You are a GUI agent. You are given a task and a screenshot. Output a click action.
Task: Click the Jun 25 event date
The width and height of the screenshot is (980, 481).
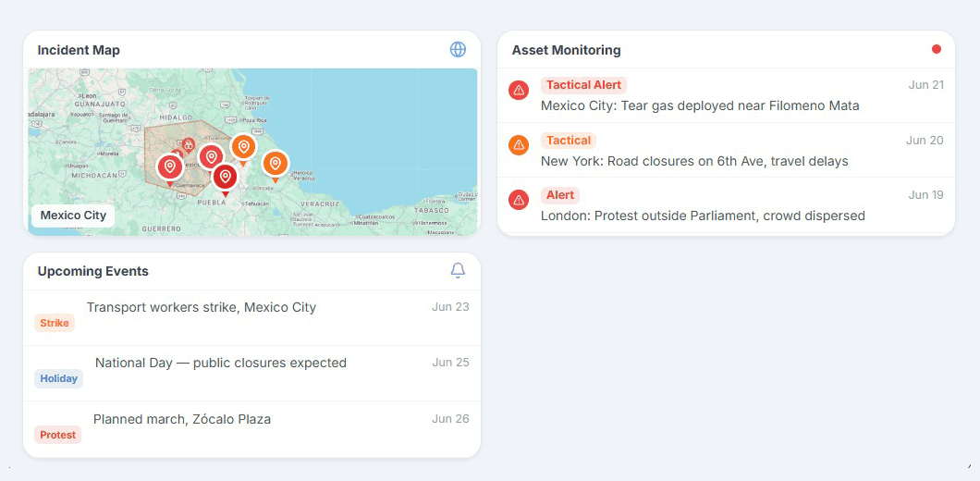(x=450, y=363)
